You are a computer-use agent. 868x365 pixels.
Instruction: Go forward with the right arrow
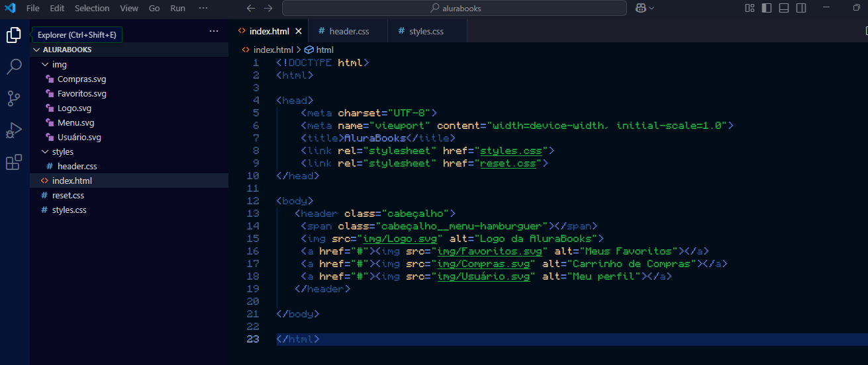tap(267, 8)
